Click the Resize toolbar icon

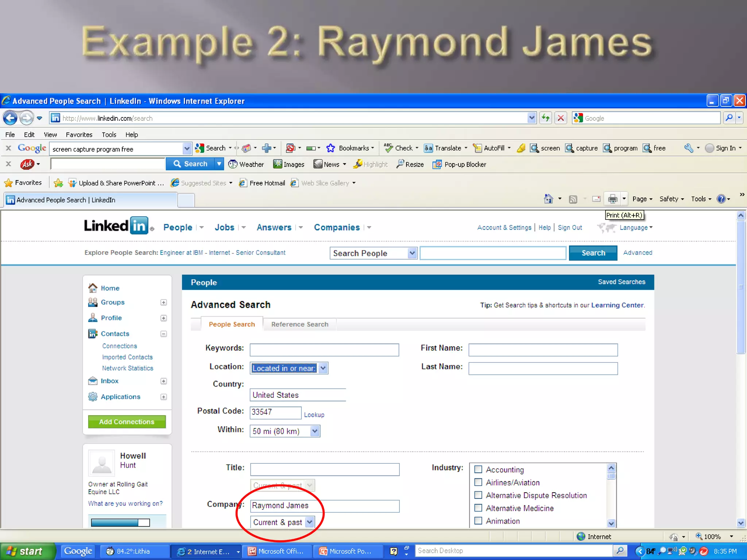[400, 164]
